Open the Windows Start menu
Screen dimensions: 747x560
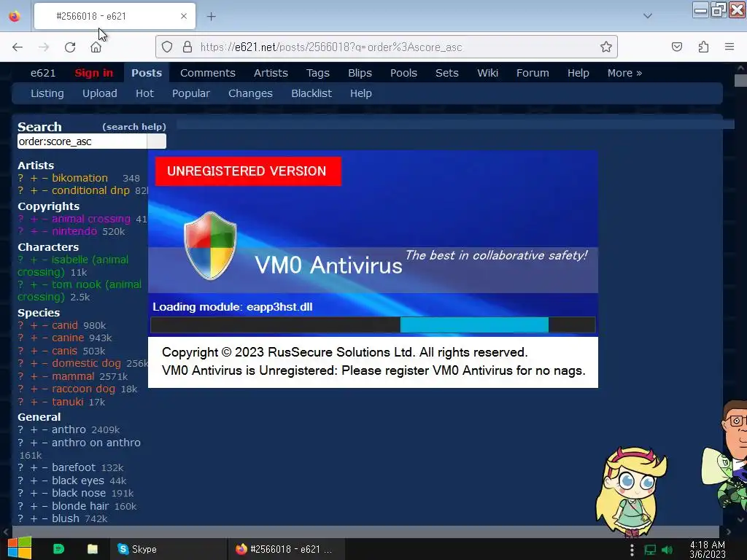[20, 548]
